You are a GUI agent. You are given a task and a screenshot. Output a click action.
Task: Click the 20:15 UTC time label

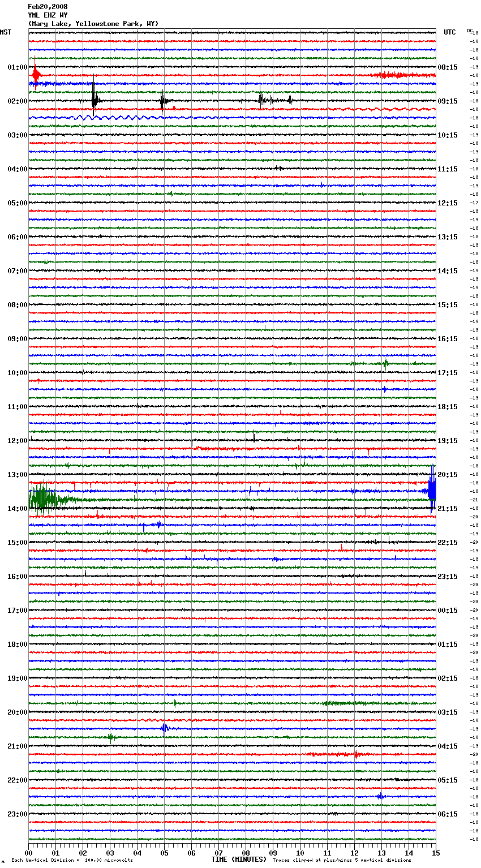click(448, 475)
